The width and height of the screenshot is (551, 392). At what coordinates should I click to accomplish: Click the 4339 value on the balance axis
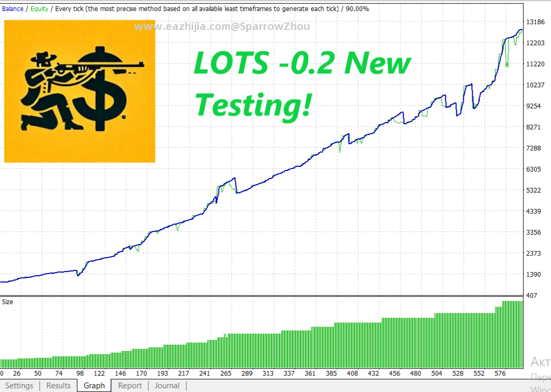534,212
